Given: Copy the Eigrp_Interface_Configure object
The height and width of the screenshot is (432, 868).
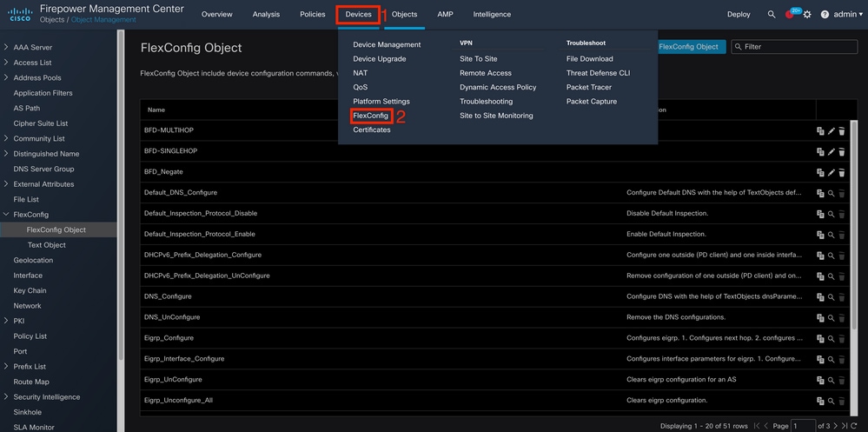Looking at the screenshot, I should click(820, 359).
